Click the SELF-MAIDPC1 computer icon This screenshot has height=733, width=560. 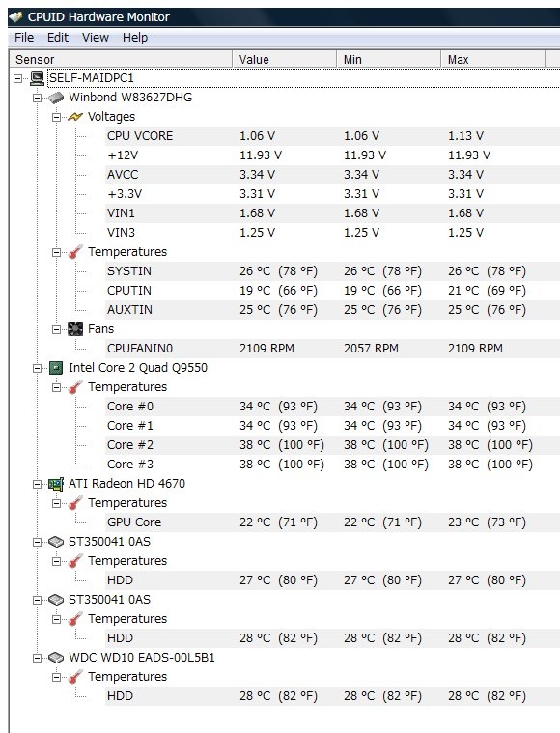[x=37, y=78]
